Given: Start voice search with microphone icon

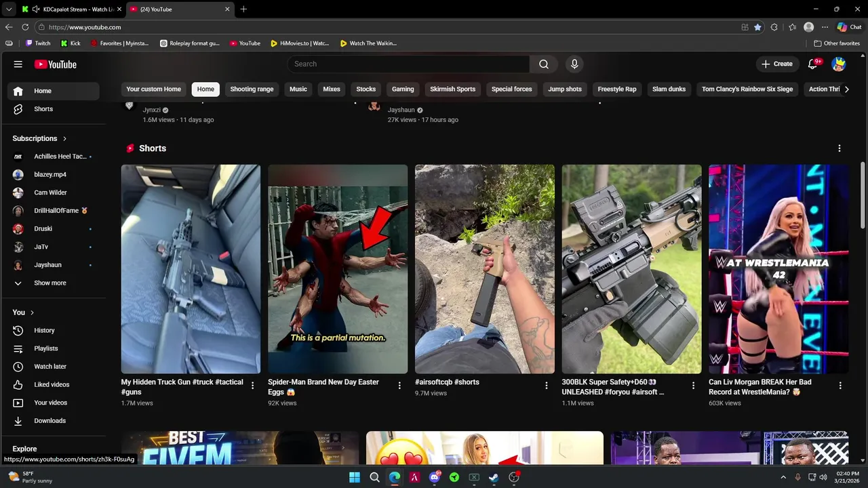Looking at the screenshot, I should pyautogui.click(x=574, y=64).
